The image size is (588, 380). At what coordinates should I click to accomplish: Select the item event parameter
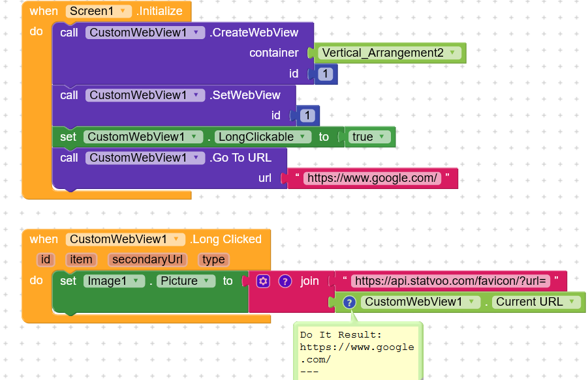click(81, 260)
